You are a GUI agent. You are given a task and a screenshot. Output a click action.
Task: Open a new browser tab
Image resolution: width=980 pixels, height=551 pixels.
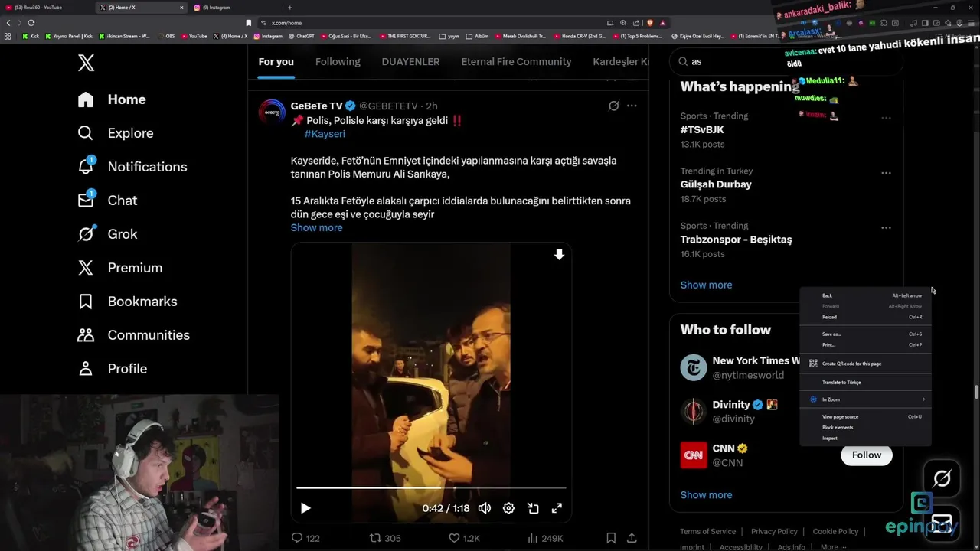(x=289, y=8)
